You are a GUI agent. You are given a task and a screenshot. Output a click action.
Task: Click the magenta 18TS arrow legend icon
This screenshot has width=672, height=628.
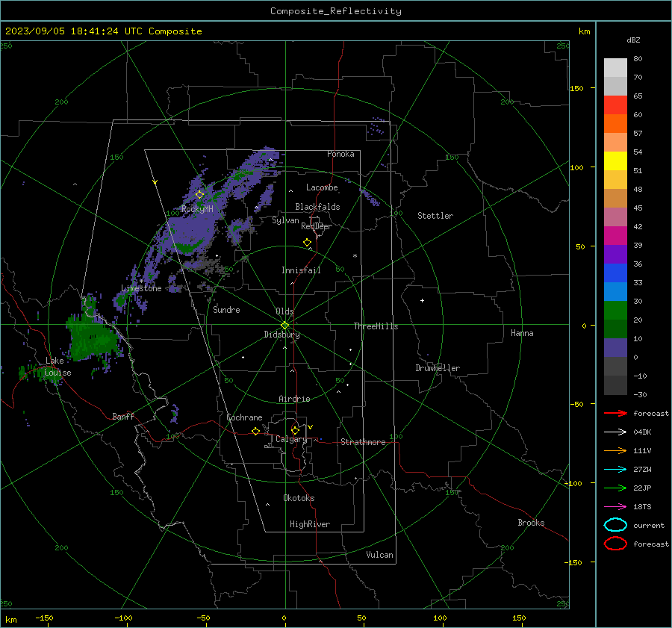[615, 507]
